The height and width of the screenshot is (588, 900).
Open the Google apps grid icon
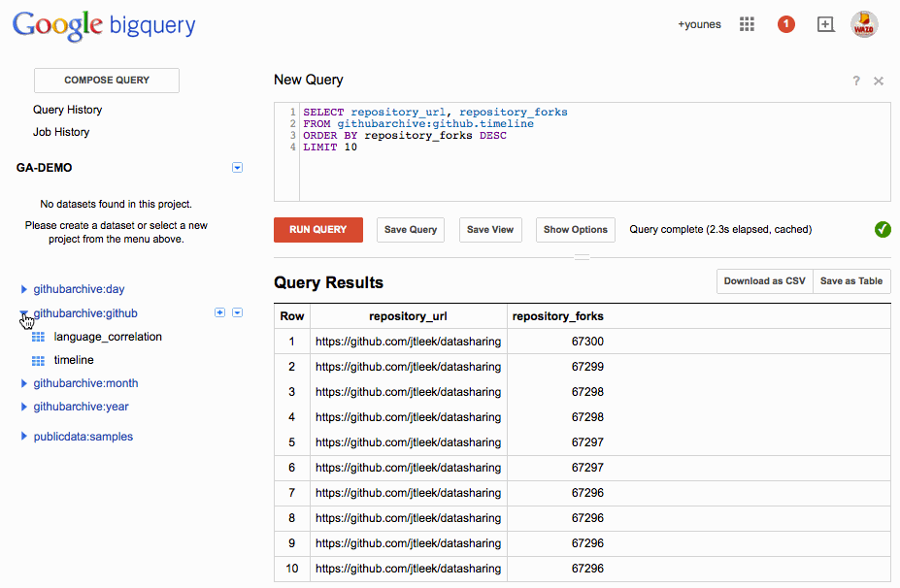click(746, 24)
